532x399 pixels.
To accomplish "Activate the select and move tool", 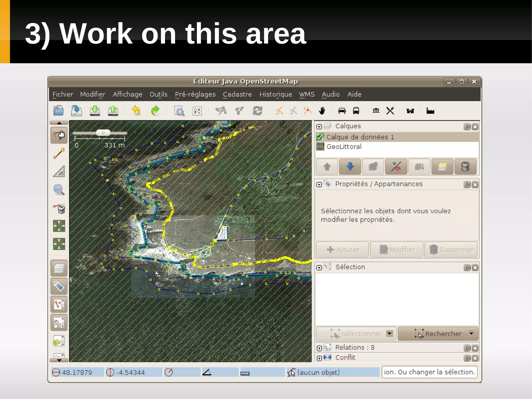I will pos(59,135).
